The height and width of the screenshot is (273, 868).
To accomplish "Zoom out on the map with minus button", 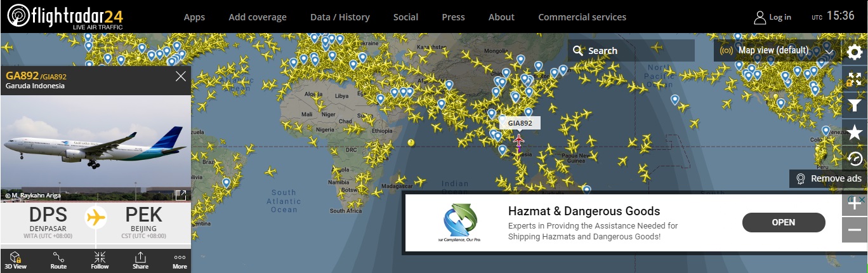I will 854,230.
